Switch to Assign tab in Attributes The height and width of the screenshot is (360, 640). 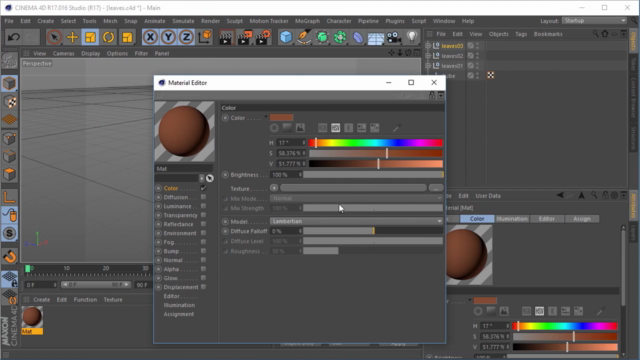tap(582, 219)
